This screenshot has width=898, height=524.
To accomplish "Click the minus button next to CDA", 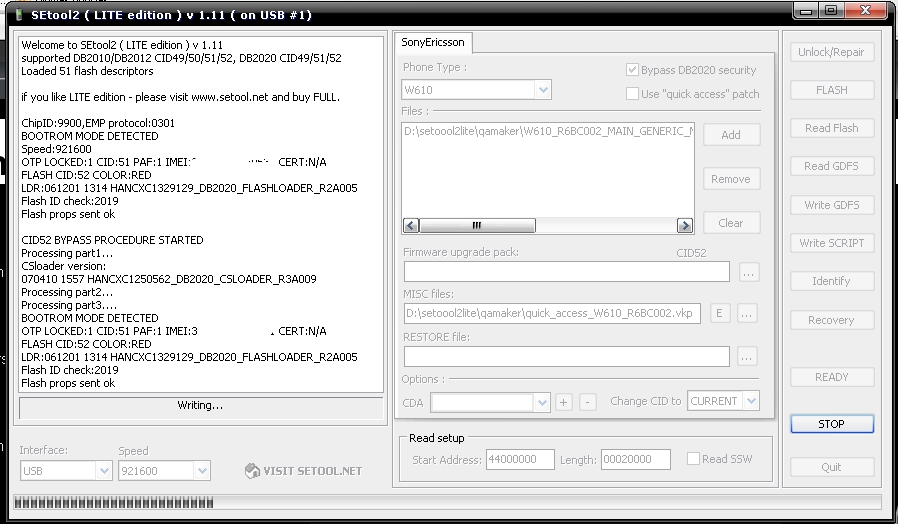I will click(x=588, y=403).
